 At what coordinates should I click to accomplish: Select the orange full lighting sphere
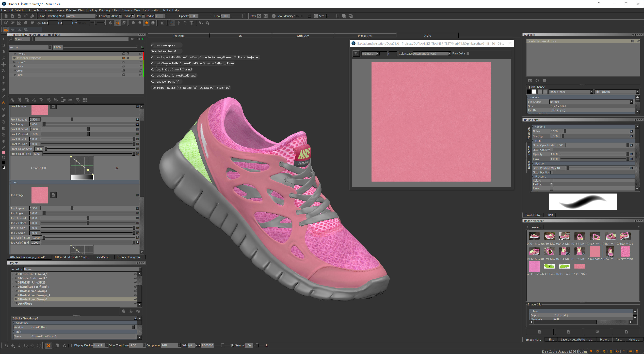tap(147, 23)
